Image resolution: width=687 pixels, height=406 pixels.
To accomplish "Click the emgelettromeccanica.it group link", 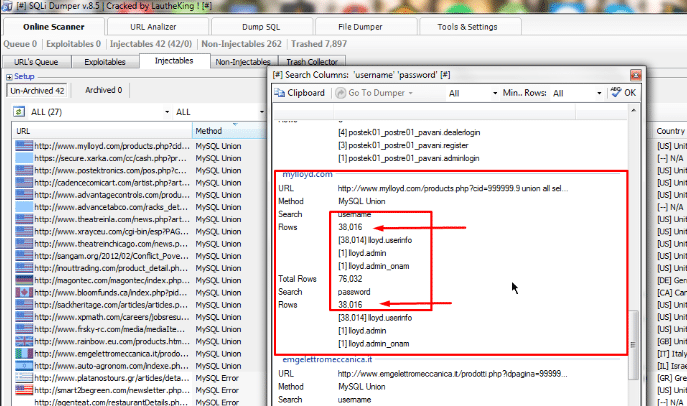I will (327, 360).
